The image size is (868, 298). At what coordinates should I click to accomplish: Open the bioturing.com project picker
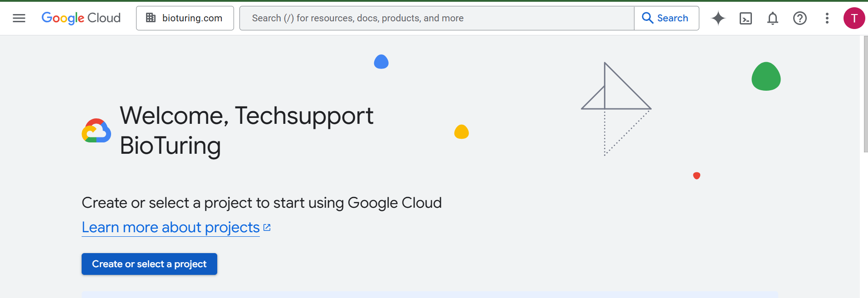pyautogui.click(x=185, y=18)
